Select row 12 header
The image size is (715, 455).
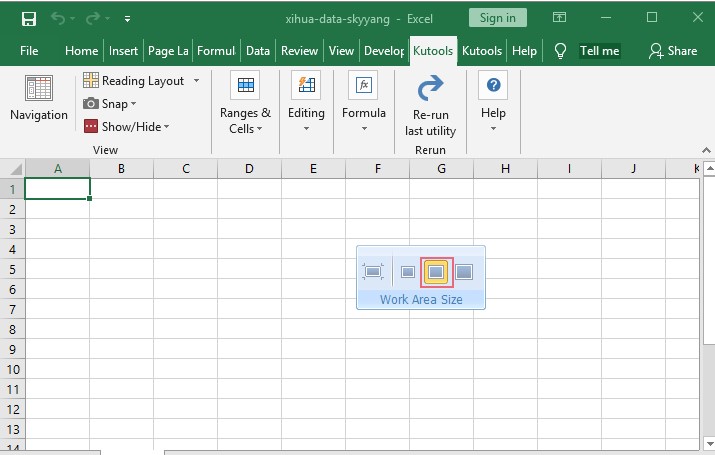coord(13,409)
